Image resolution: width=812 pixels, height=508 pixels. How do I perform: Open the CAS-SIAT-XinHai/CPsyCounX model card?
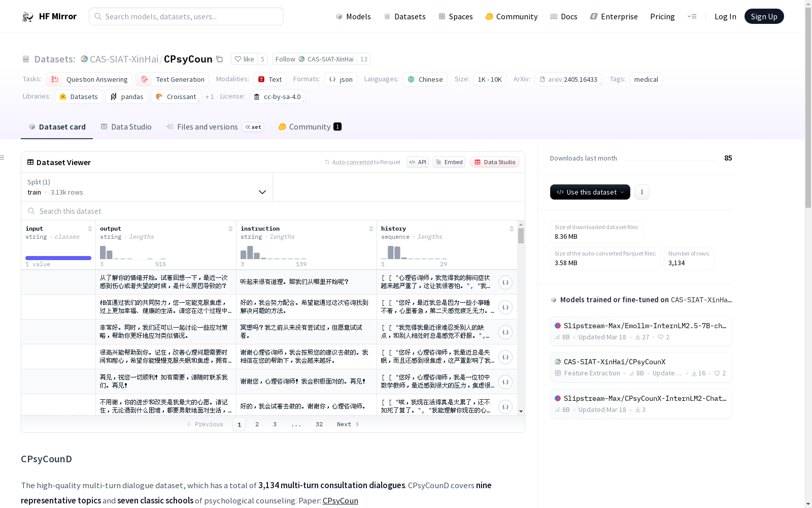click(x=641, y=367)
